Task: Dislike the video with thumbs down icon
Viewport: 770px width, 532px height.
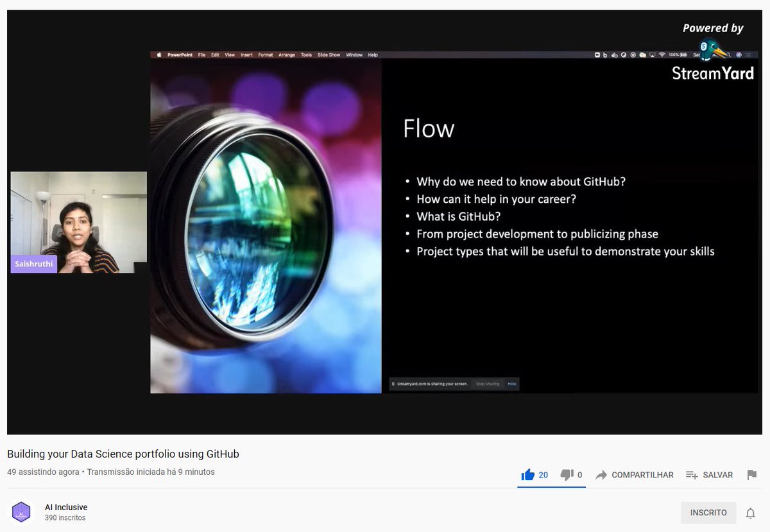Action: (567, 475)
